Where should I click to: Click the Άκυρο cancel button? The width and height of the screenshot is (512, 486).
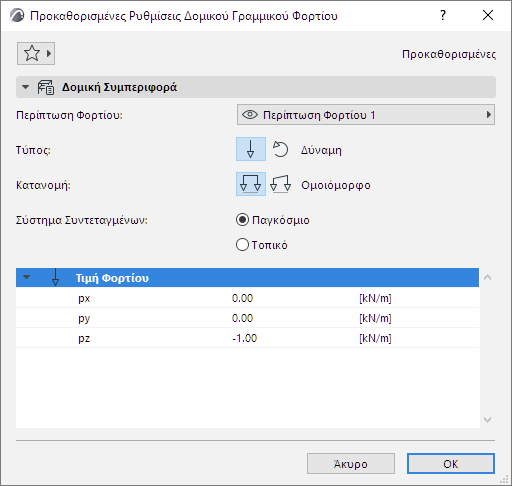(x=351, y=463)
